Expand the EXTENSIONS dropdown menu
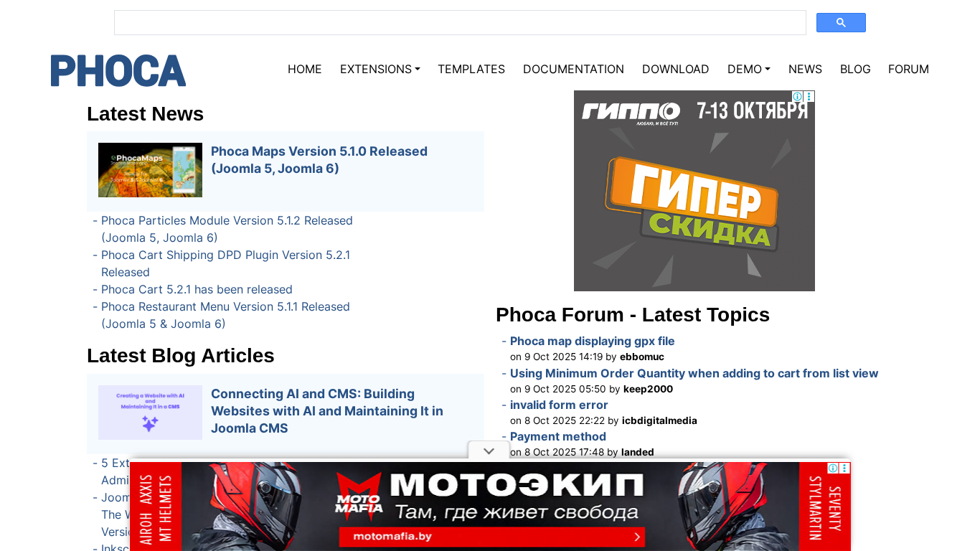The width and height of the screenshot is (980, 551). 380,69
